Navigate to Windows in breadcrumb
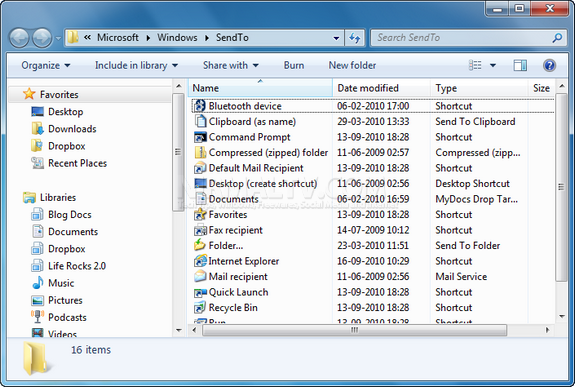 (x=177, y=37)
